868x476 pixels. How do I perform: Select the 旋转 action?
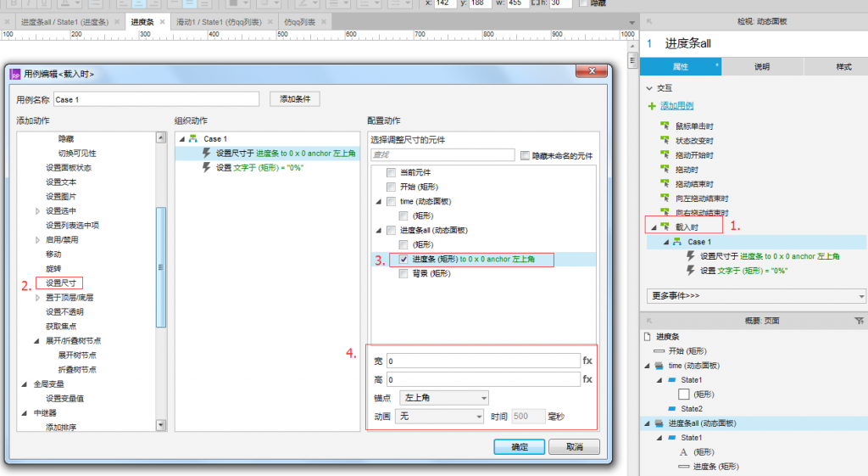click(x=53, y=269)
